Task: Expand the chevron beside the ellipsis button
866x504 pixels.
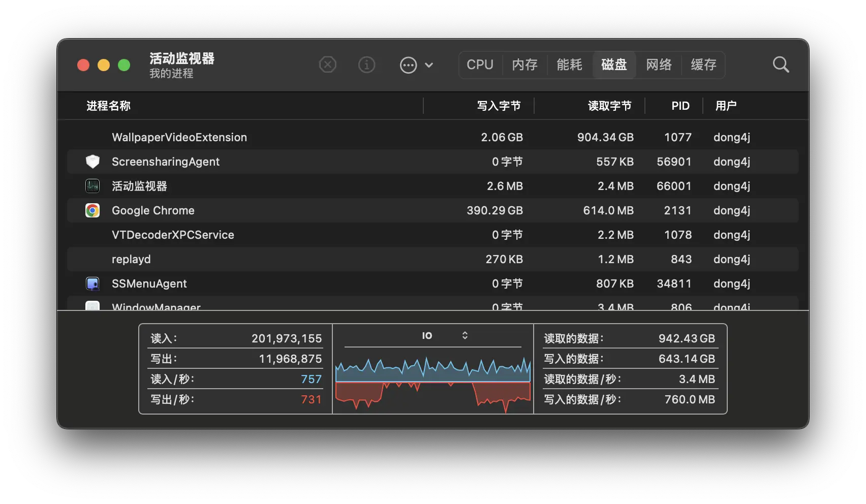Action: click(429, 65)
